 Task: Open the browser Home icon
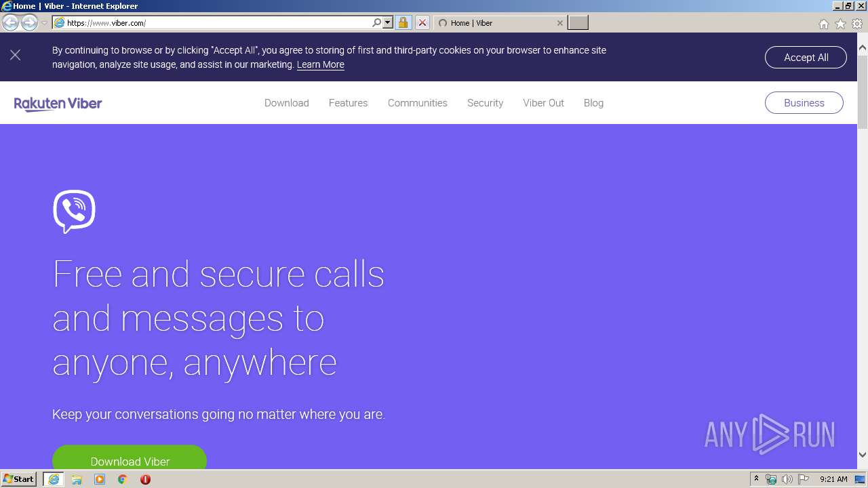(x=823, y=24)
